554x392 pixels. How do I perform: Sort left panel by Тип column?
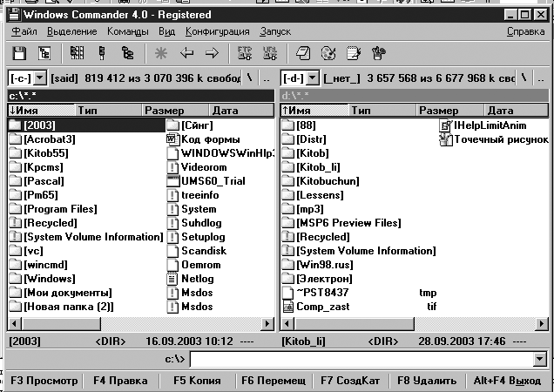[109, 111]
